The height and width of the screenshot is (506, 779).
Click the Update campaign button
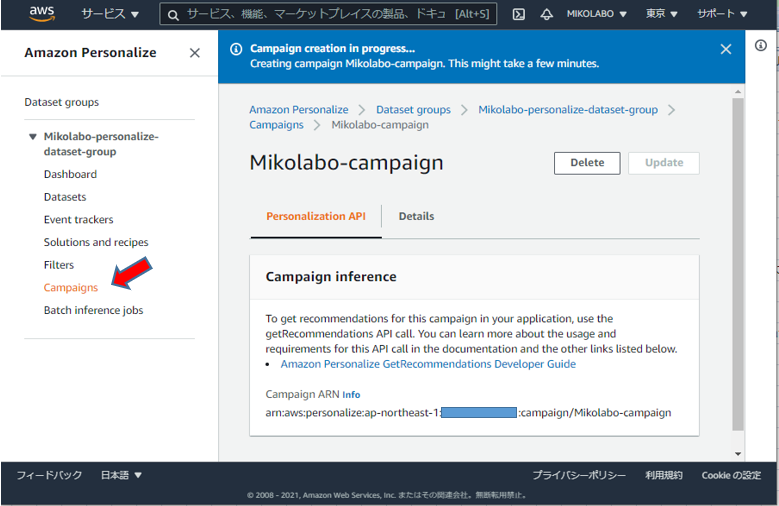[x=664, y=163]
